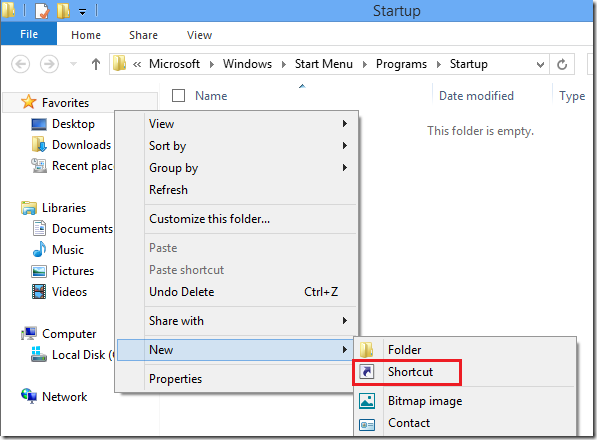Open the Group by submenu
597x440 pixels.
[250, 168]
